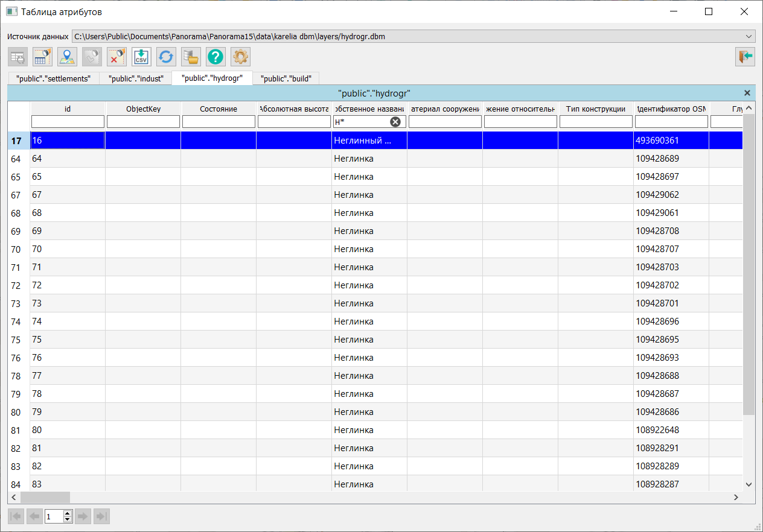The height and width of the screenshot is (532, 763).
Task: Open the "public"."build" tab
Action: pyautogui.click(x=286, y=78)
